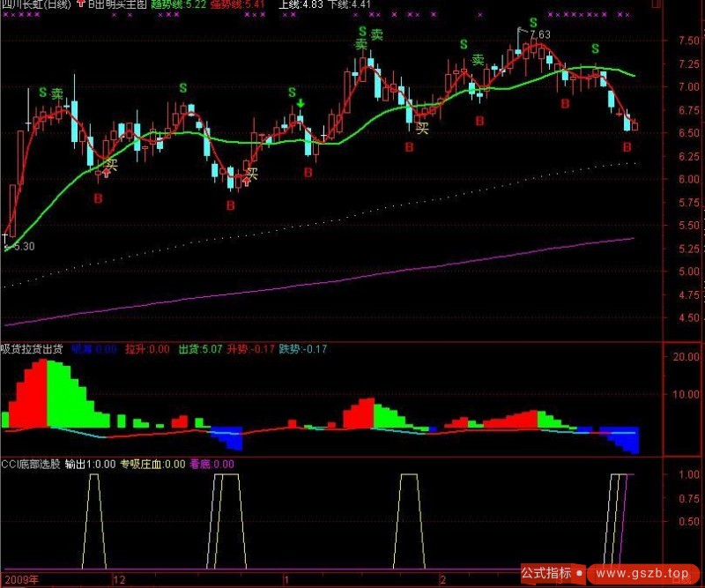Click the green S marker beside 7.63 peak
This screenshot has width=705, height=588.
(533, 23)
